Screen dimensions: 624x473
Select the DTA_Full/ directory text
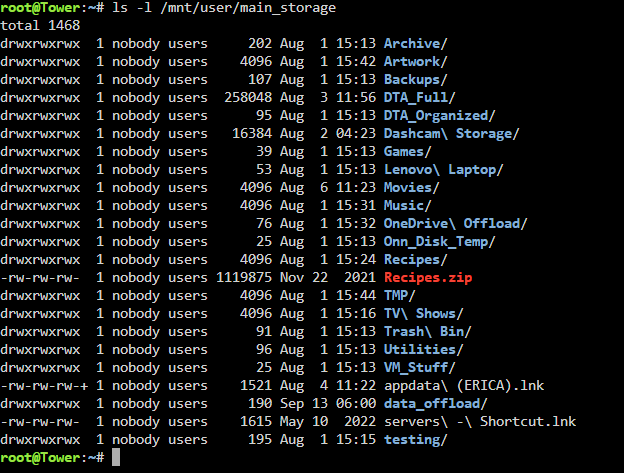[419, 97]
